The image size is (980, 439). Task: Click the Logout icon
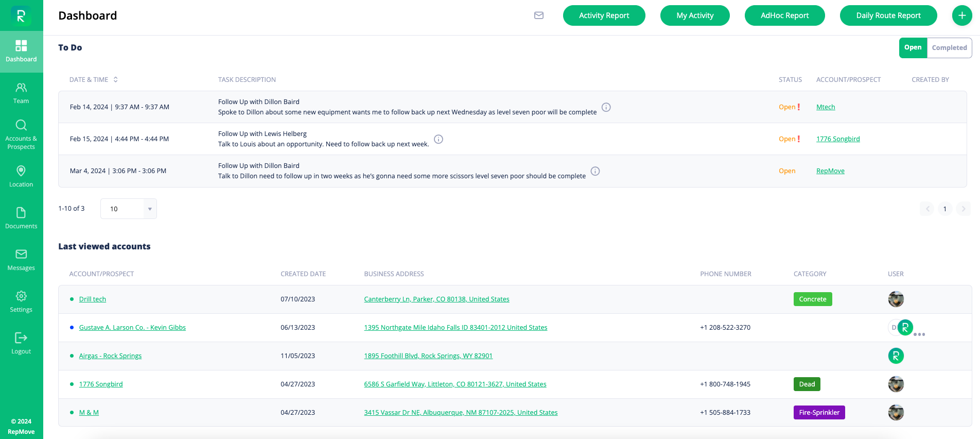(21, 338)
